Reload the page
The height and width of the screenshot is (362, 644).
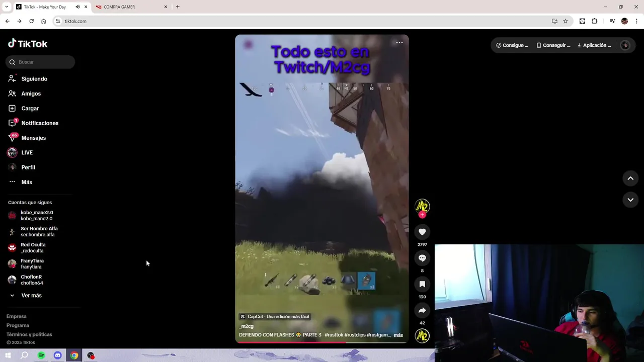click(x=31, y=21)
